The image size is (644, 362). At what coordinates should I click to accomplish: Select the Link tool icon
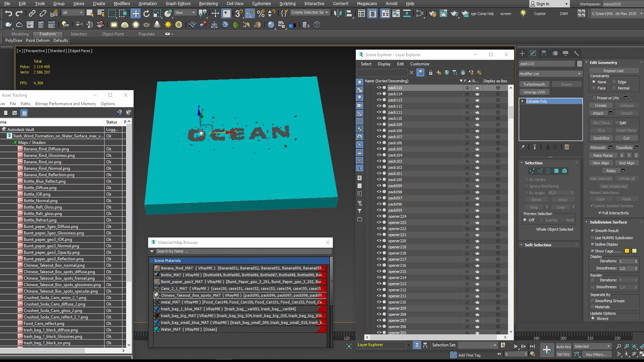pyautogui.click(x=32, y=13)
